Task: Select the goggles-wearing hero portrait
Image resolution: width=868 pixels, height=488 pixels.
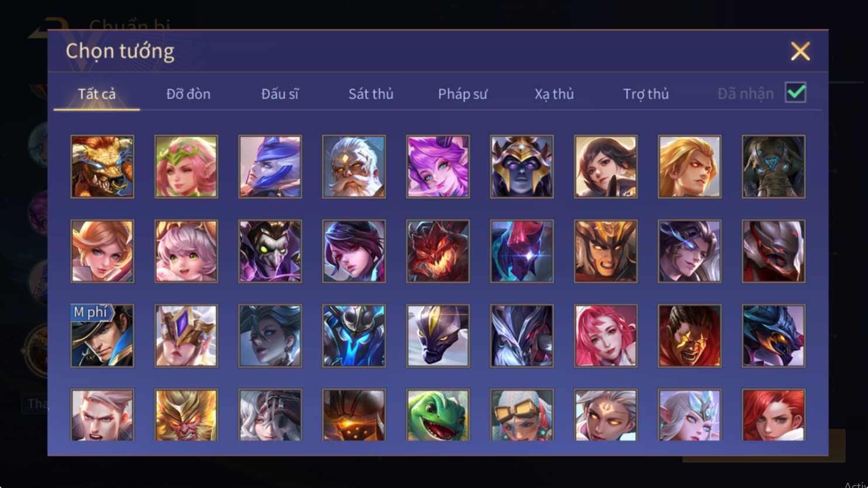Action: (522, 415)
